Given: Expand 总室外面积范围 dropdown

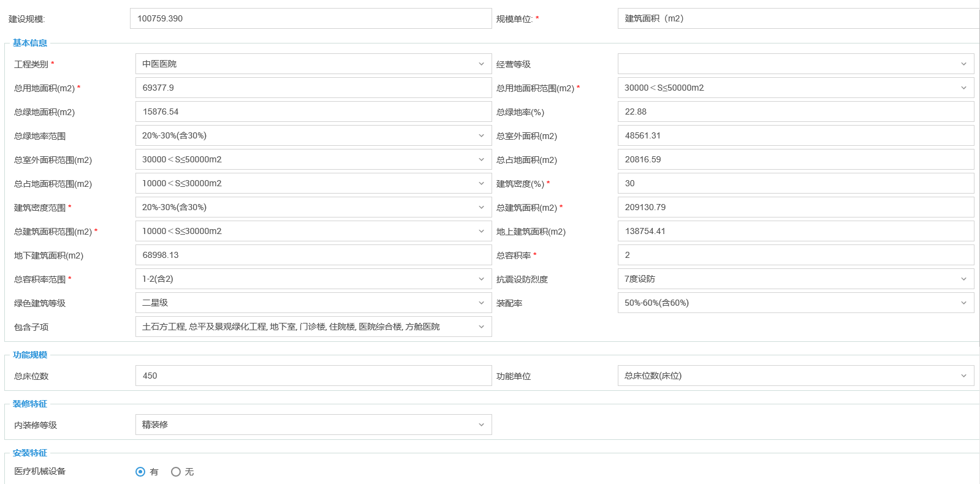Looking at the screenshot, I should (313, 159).
